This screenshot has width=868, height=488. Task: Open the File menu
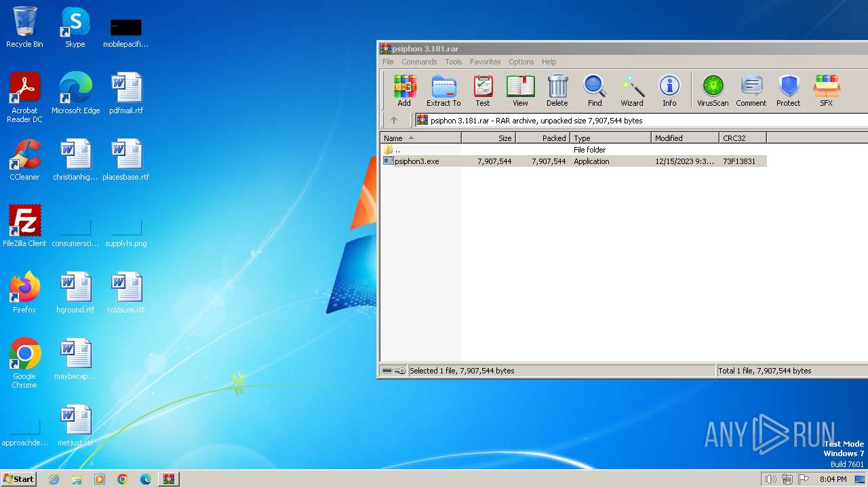388,62
